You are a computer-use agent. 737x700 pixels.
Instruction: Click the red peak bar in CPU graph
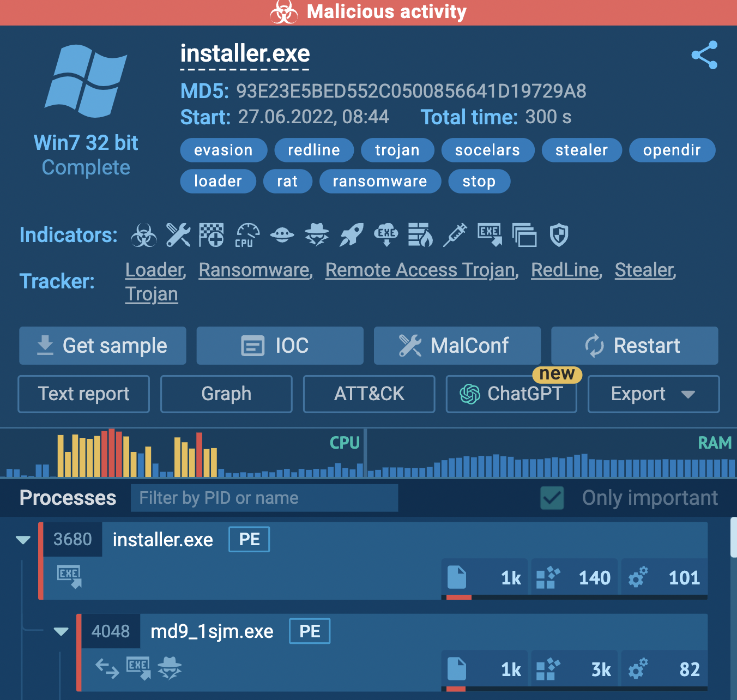pyautogui.click(x=112, y=454)
